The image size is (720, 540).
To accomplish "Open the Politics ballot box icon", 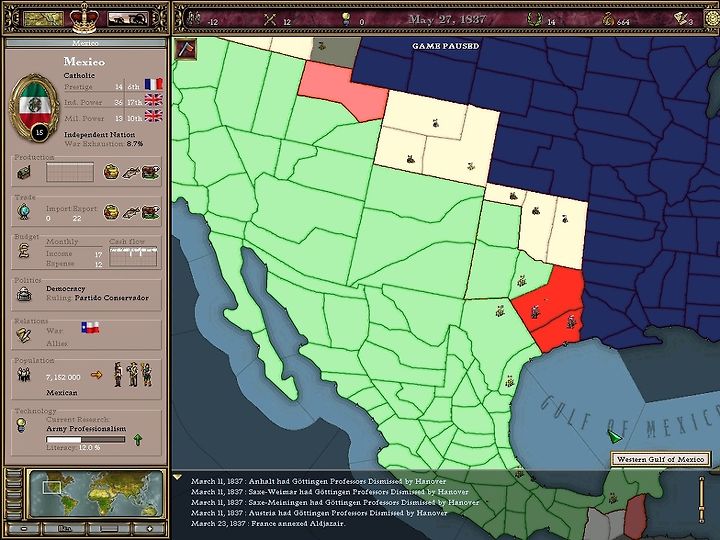I will pyautogui.click(x=24, y=294).
